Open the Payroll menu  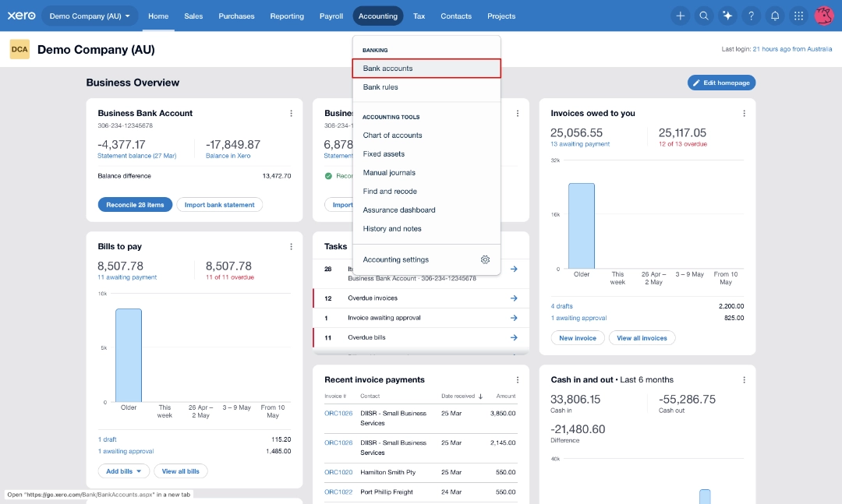[331, 16]
